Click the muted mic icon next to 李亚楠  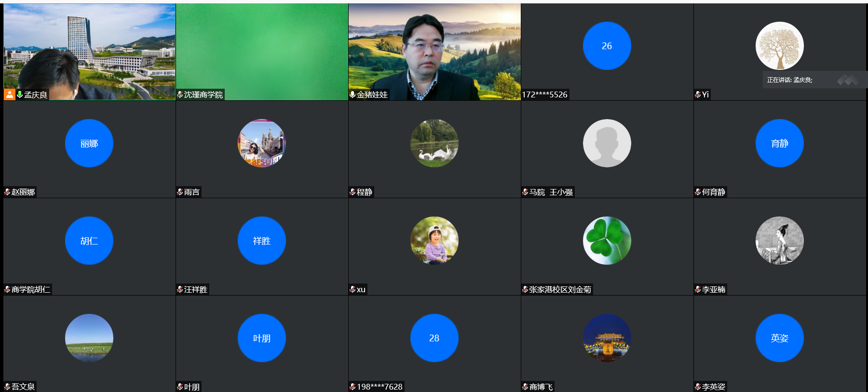[698, 289]
